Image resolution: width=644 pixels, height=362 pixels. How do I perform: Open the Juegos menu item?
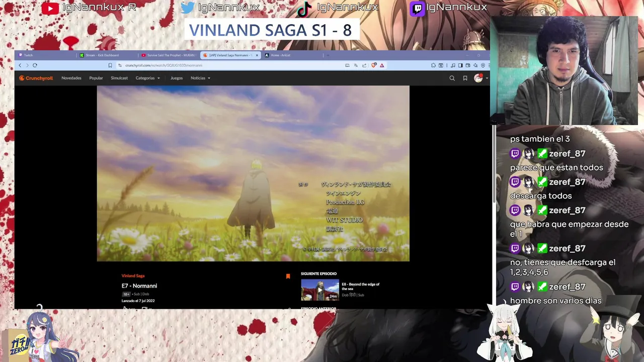[x=177, y=78]
